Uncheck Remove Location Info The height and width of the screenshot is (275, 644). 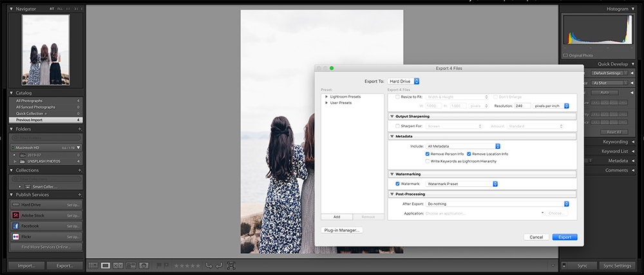point(469,154)
